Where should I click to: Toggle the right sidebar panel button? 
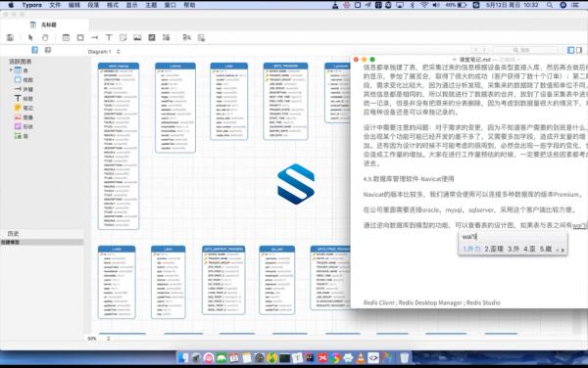pos(579,50)
